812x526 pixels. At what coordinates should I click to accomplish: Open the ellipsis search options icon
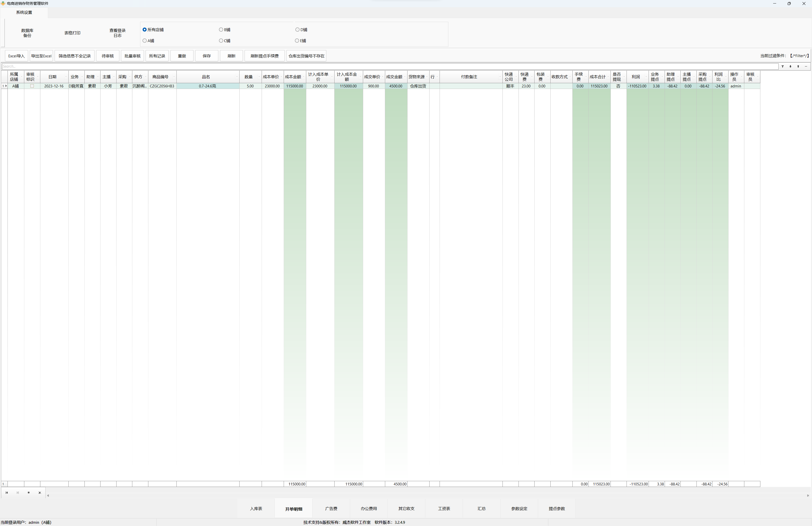806,66
